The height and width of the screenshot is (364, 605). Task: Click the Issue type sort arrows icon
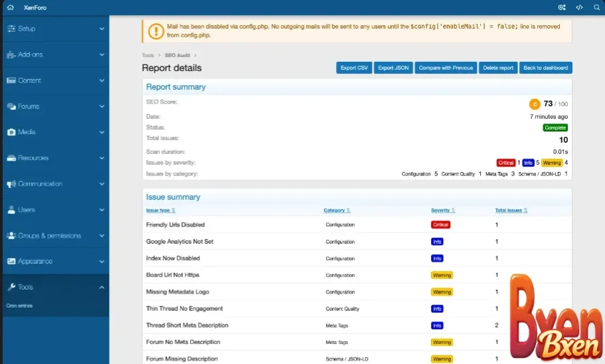click(x=173, y=211)
